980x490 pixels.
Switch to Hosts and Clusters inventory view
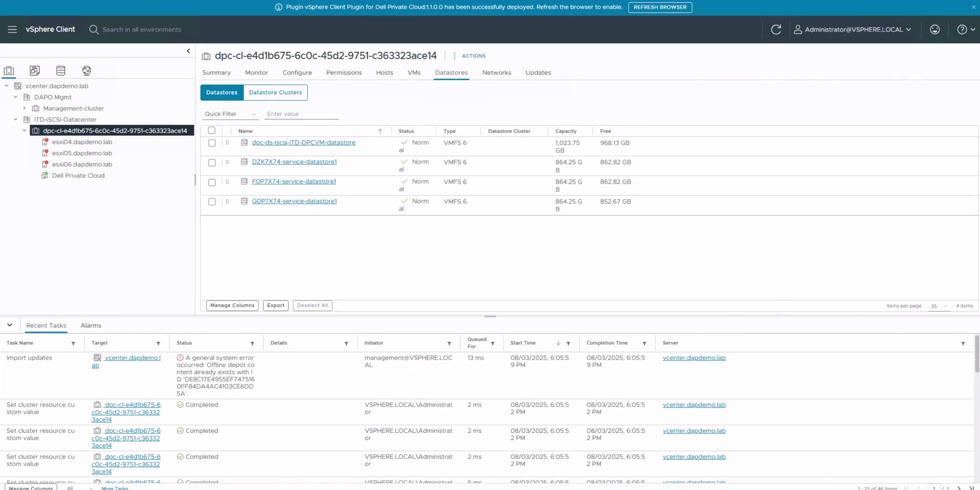tap(9, 71)
